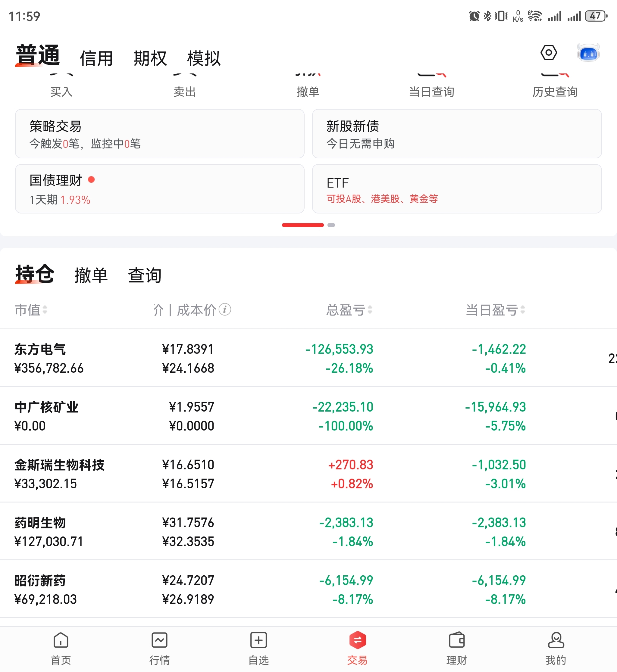Tap the battery indicator showing 47
The height and width of the screenshot is (672, 617).
[x=597, y=16]
